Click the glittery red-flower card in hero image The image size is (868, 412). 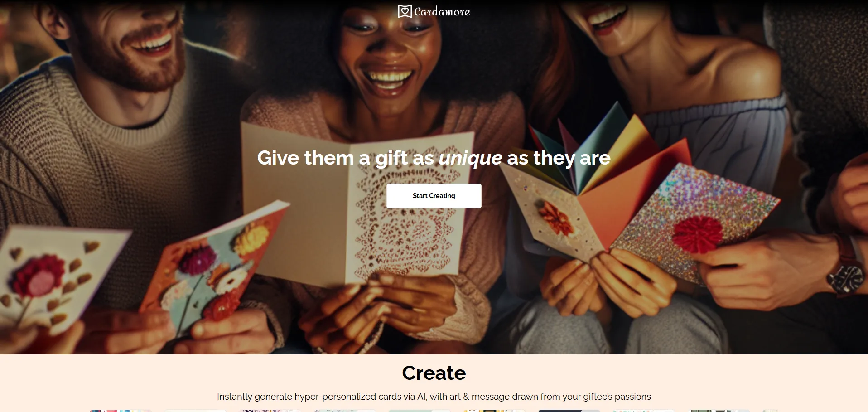pyautogui.click(x=693, y=222)
